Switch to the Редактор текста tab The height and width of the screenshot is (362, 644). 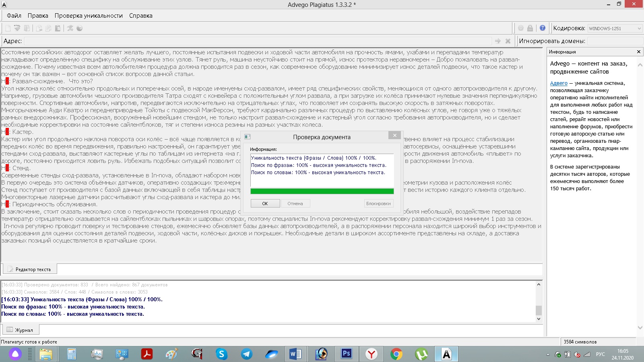(30, 269)
